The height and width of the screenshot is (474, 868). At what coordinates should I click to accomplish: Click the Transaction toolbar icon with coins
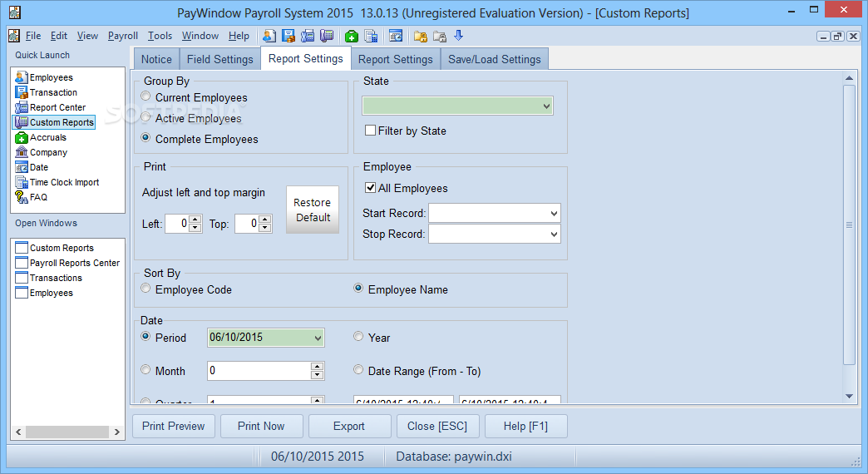pos(289,36)
